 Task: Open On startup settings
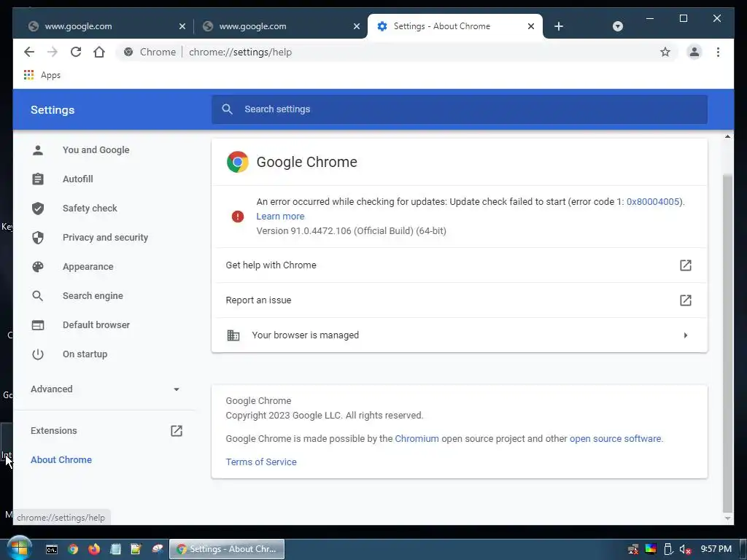point(85,354)
